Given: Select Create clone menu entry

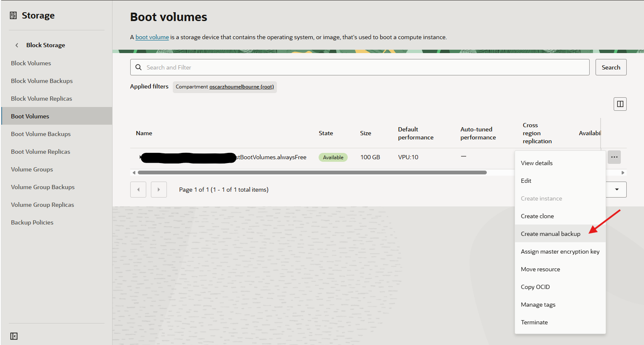Looking at the screenshot, I should 560,216.
